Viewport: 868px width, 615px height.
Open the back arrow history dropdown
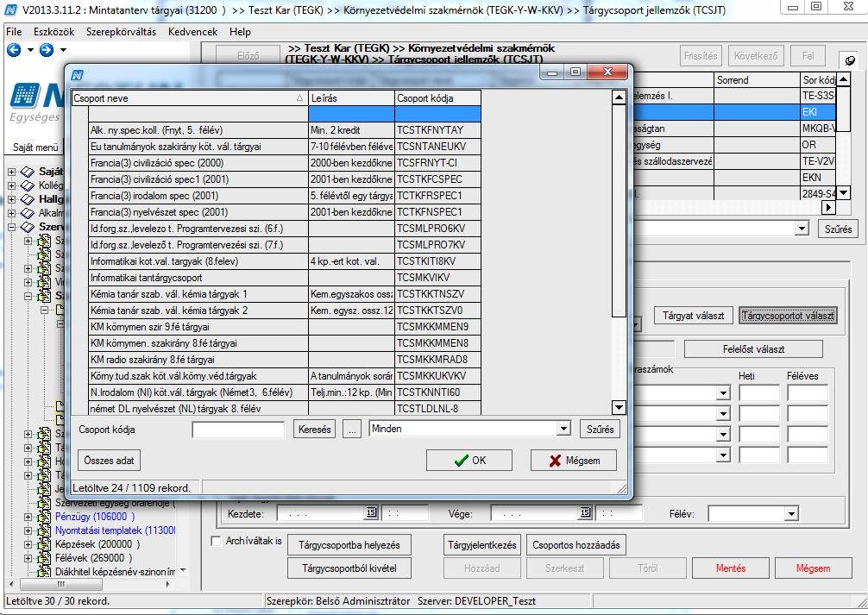tap(30, 50)
